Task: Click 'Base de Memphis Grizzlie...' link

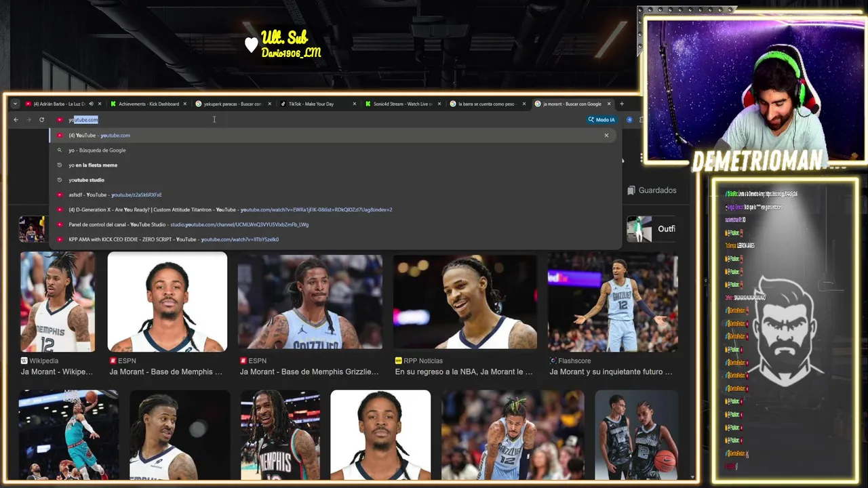Action: [x=309, y=372]
